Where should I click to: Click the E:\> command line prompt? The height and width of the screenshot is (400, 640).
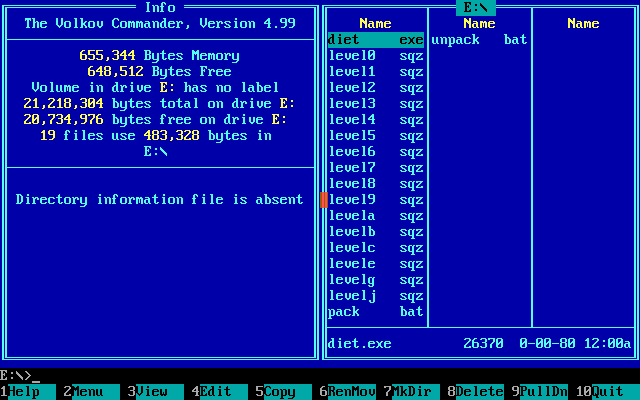click(16, 376)
